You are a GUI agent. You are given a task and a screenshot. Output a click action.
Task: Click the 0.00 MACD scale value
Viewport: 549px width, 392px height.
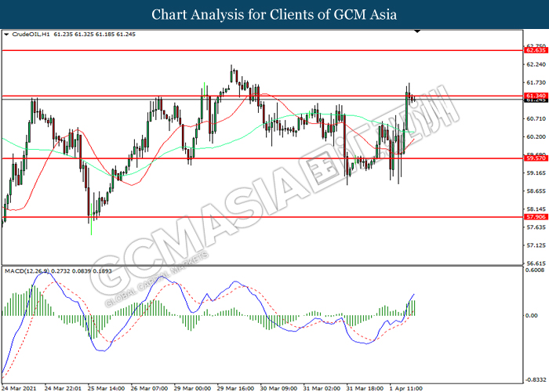click(532, 315)
